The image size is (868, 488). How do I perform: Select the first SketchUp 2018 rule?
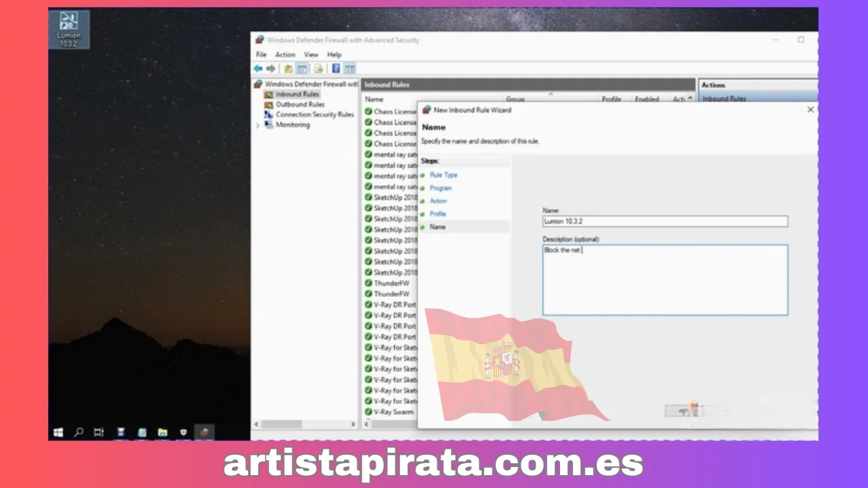[x=391, y=197]
